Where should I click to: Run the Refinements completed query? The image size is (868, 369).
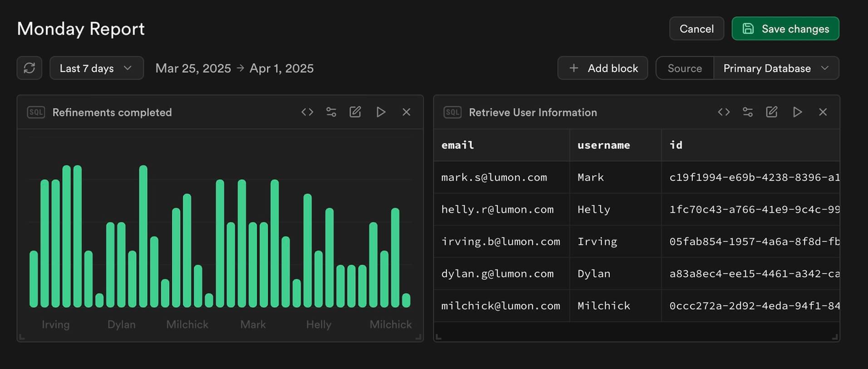[x=381, y=112]
